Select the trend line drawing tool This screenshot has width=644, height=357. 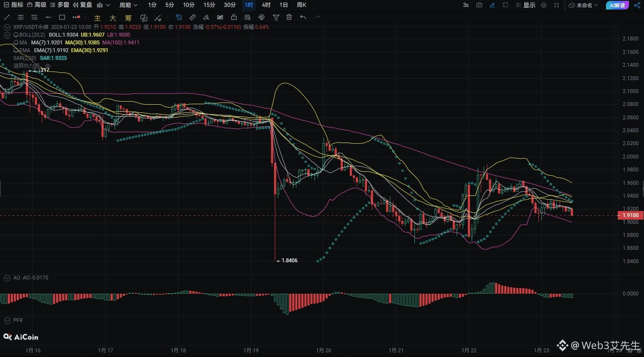click(7, 17)
